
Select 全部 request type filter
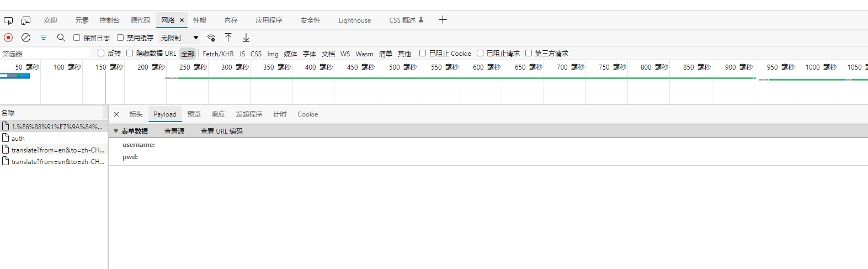[188, 54]
